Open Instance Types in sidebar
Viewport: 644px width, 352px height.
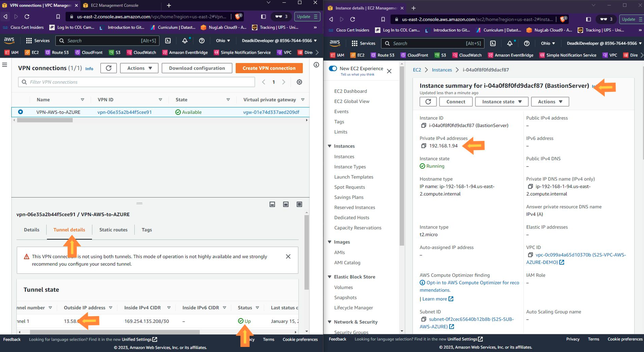(350, 167)
